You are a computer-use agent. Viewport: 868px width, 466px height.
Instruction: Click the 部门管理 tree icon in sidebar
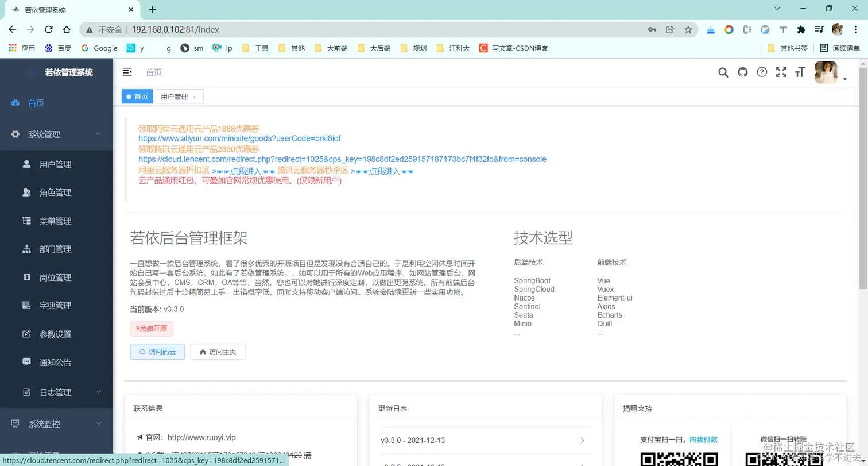click(x=26, y=249)
